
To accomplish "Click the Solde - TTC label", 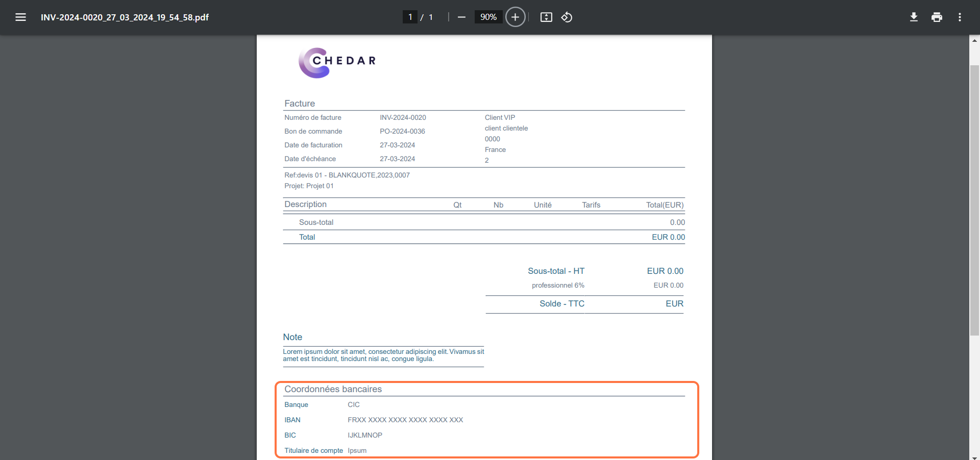I will [x=562, y=303].
